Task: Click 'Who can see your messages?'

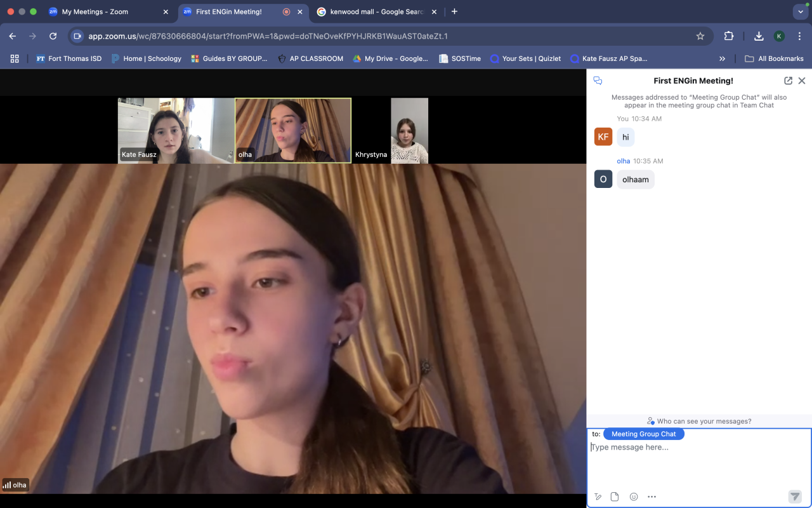Action: [699, 421]
